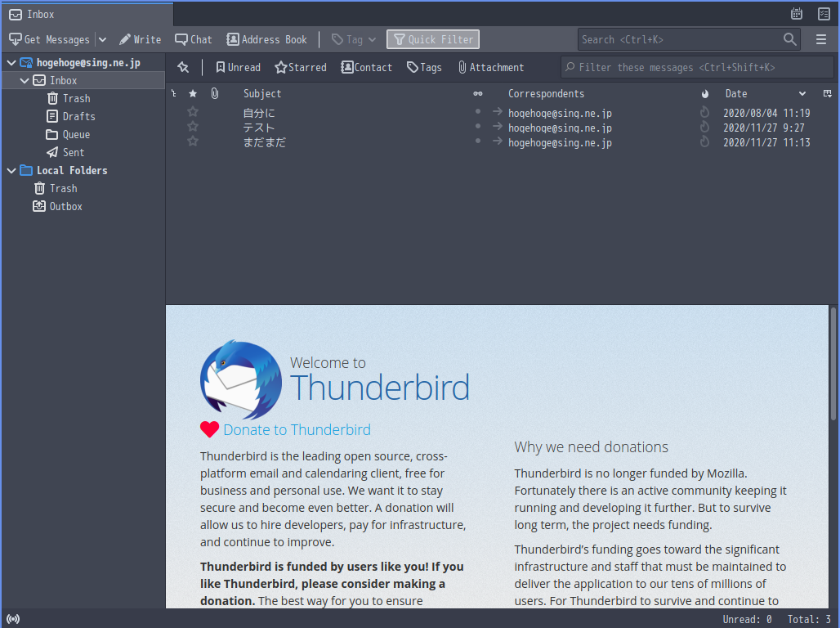Open the Calendar tab icon
Screen dimensions: 840x628
(x=797, y=14)
